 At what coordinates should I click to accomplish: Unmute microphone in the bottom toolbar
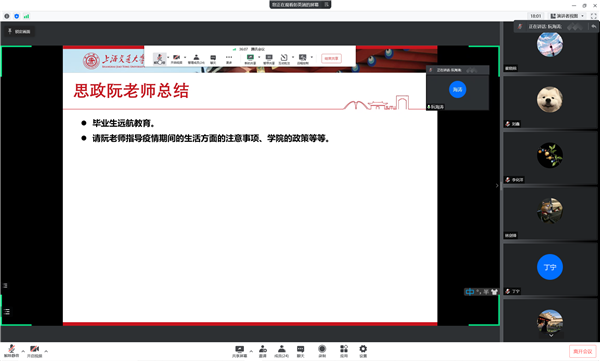point(11,350)
